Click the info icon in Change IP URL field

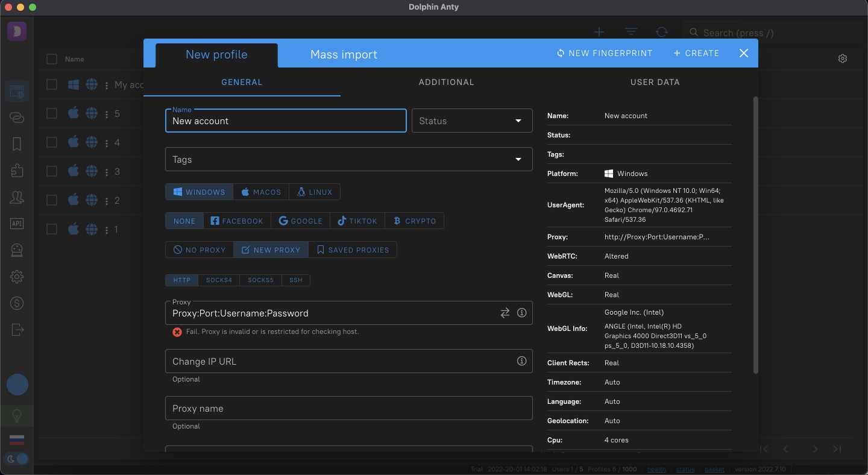522,361
